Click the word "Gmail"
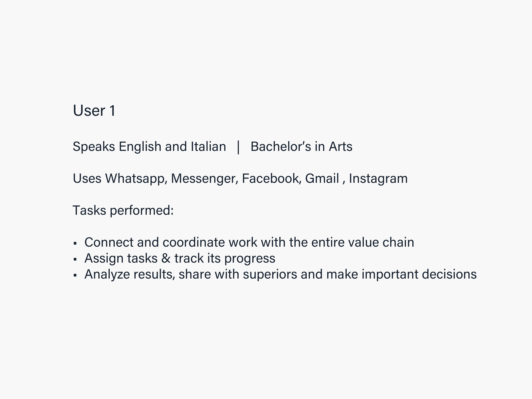The image size is (532, 399). (x=322, y=178)
